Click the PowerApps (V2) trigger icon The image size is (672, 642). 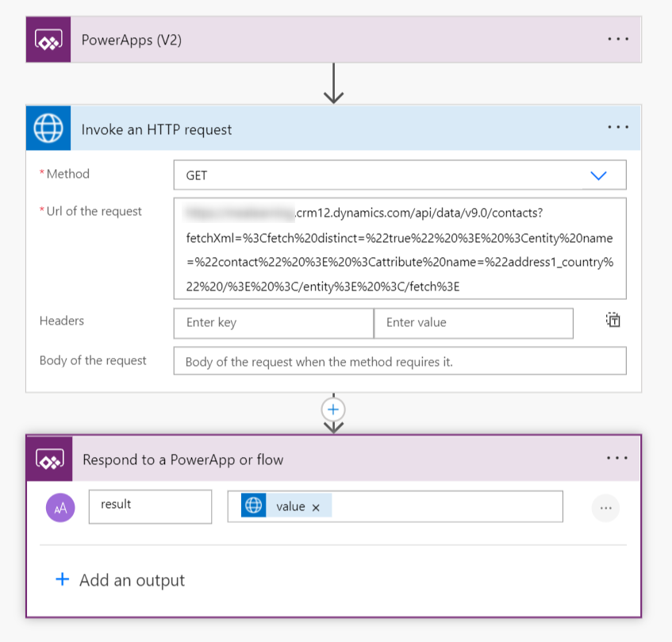click(49, 39)
